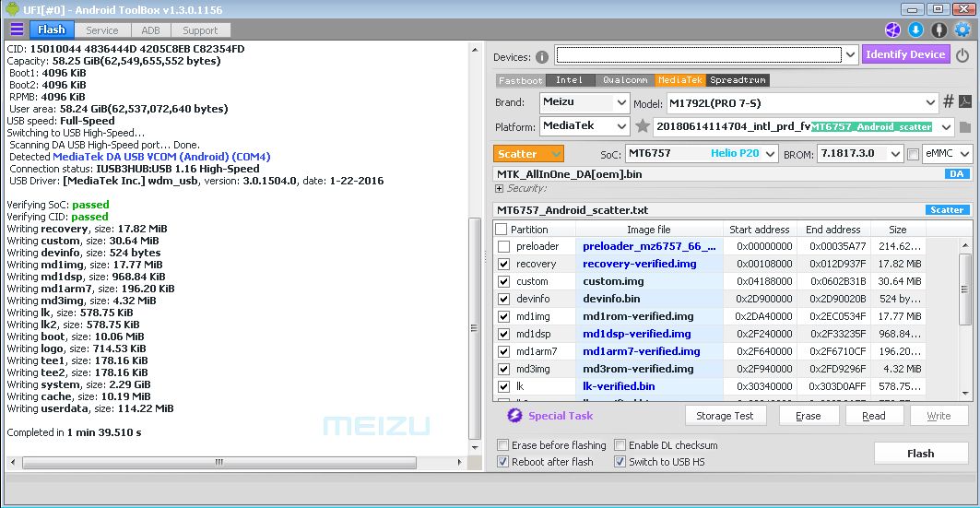The height and width of the screenshot is (508, 980).
Task: Open the Model dropdown M1792L(PRO 7-S)
Action: (930, 101)
